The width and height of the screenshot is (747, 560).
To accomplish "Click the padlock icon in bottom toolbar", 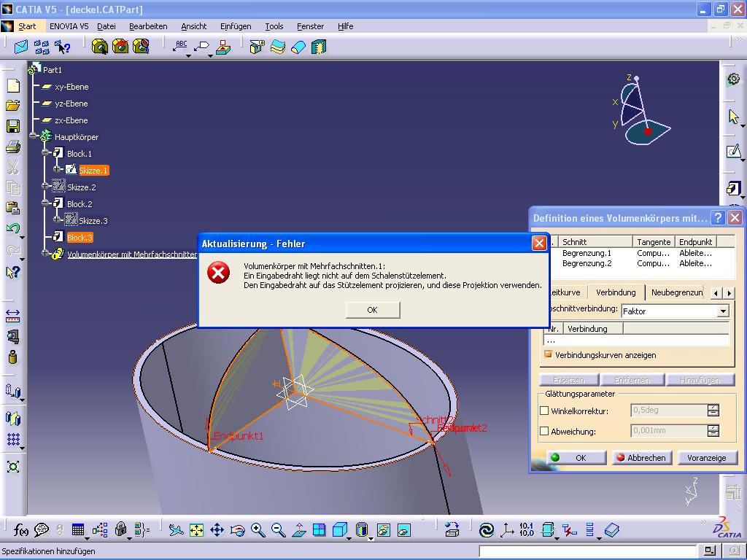I will pyautogui.click(x=121, y=529).
